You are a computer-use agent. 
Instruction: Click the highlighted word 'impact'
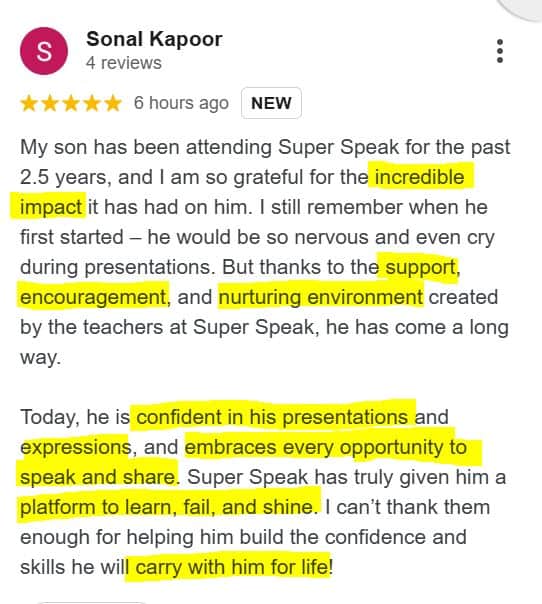pyautogui.click(x=51, y=207)
